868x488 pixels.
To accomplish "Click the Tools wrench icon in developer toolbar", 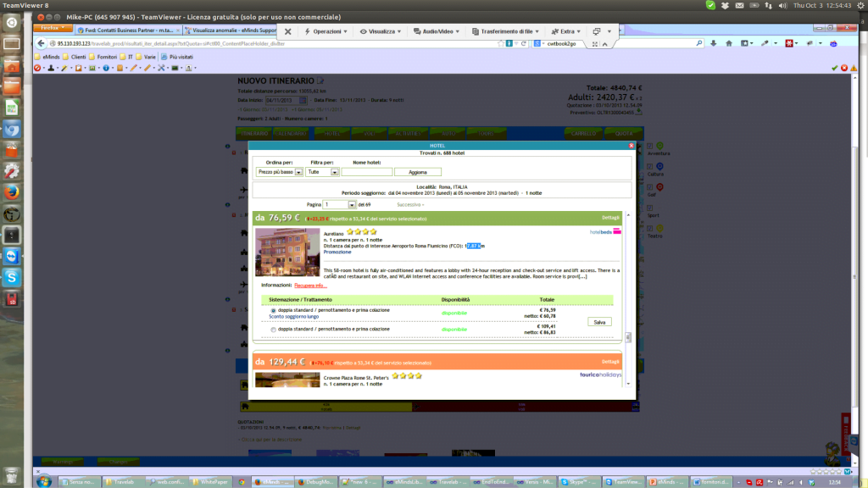I will click(x=161, y=68).
